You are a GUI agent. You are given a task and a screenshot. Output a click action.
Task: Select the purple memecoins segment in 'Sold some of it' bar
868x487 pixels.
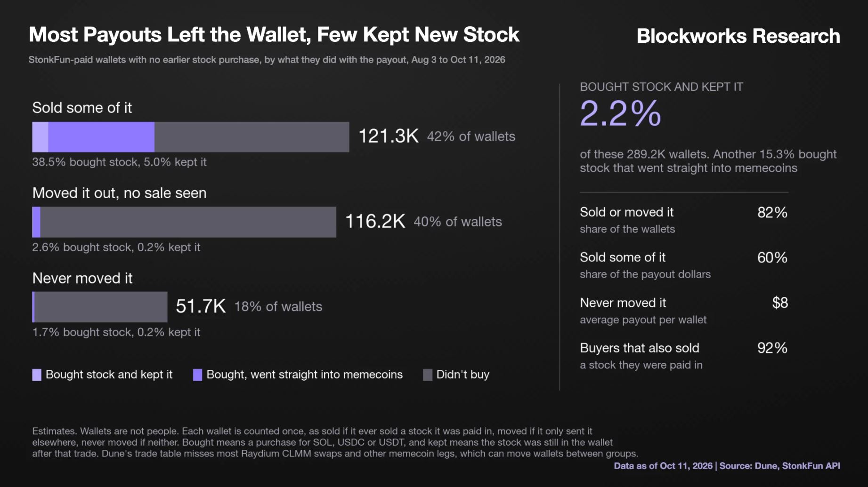(101, 137)
